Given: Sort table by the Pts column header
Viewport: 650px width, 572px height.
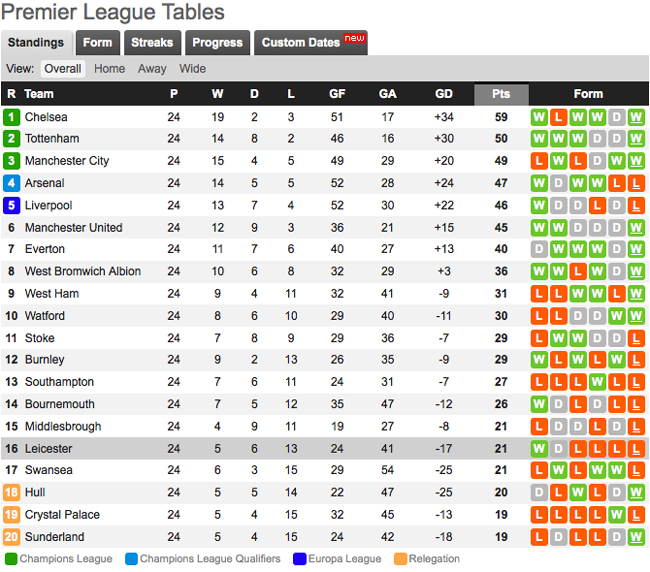Looking at the screenshot, I should pyautogui.click(x=501, y=94).
